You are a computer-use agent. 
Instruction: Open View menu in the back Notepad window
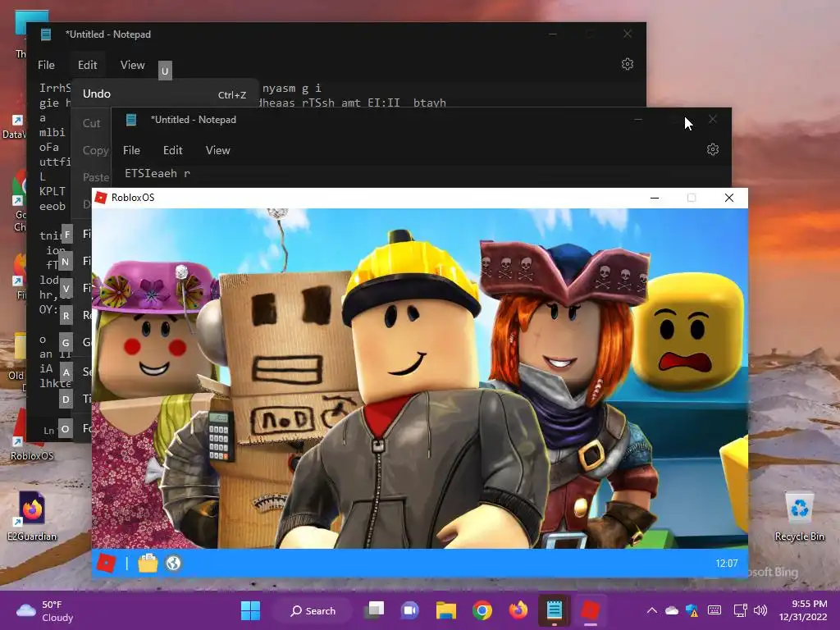132,65
